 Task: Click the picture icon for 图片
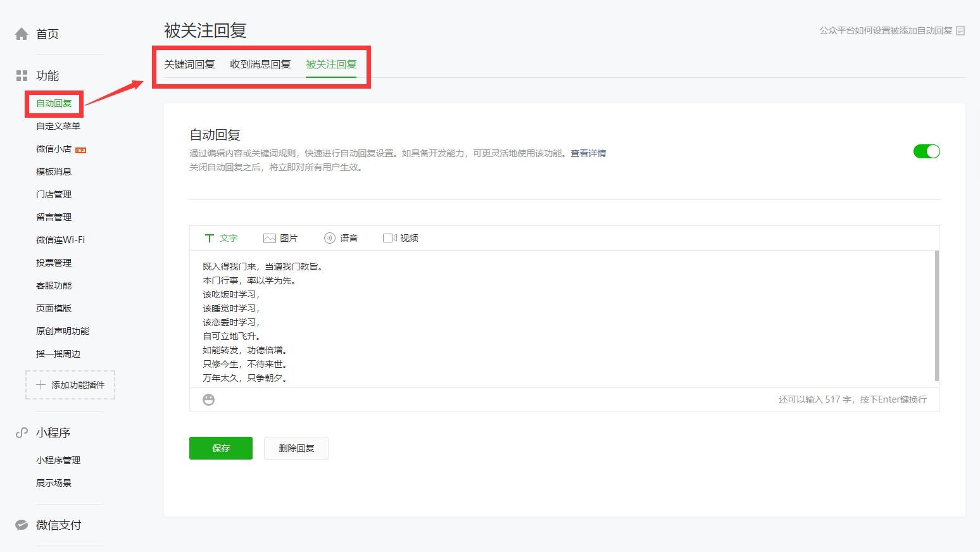[270, 238]
